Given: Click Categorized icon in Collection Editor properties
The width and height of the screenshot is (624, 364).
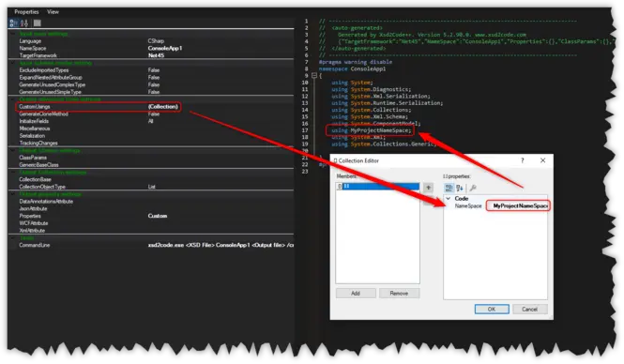Looking at the screenshot, I should 449,188.
